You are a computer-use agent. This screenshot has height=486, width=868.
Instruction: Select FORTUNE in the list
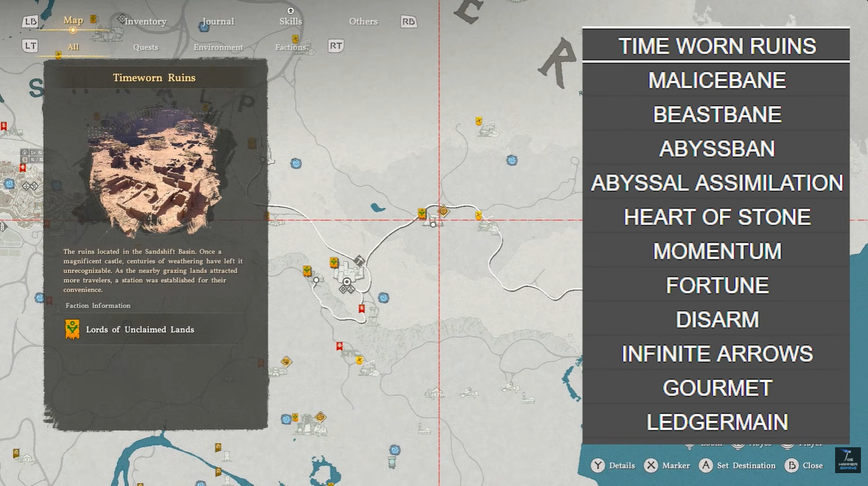[x=716, y=285]
